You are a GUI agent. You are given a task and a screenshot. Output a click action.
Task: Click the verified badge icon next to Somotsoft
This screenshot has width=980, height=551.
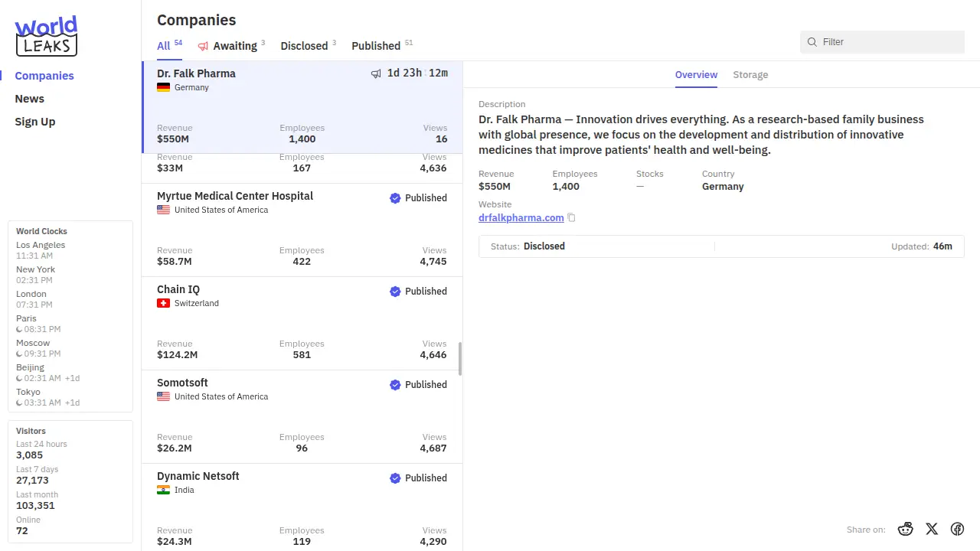[395, 385]
